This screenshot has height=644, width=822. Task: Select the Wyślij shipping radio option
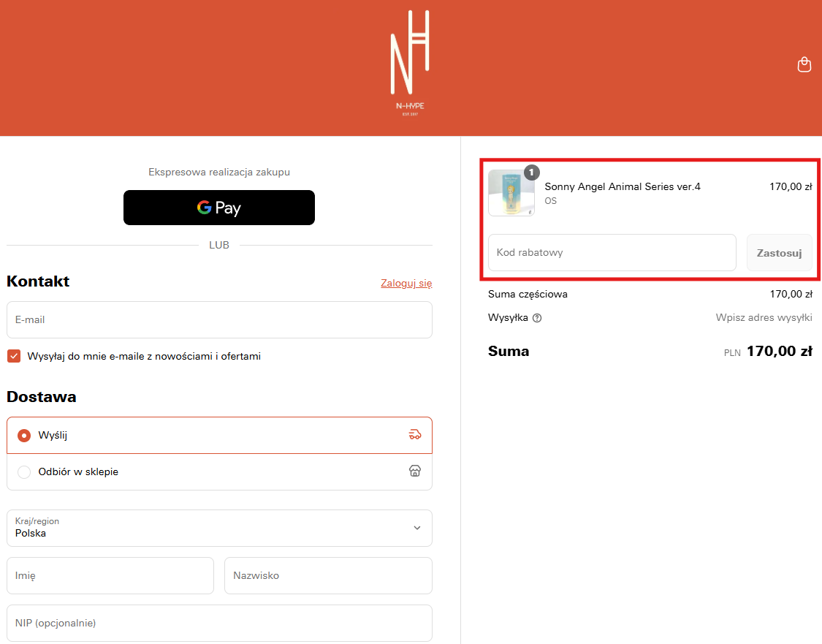24,435
